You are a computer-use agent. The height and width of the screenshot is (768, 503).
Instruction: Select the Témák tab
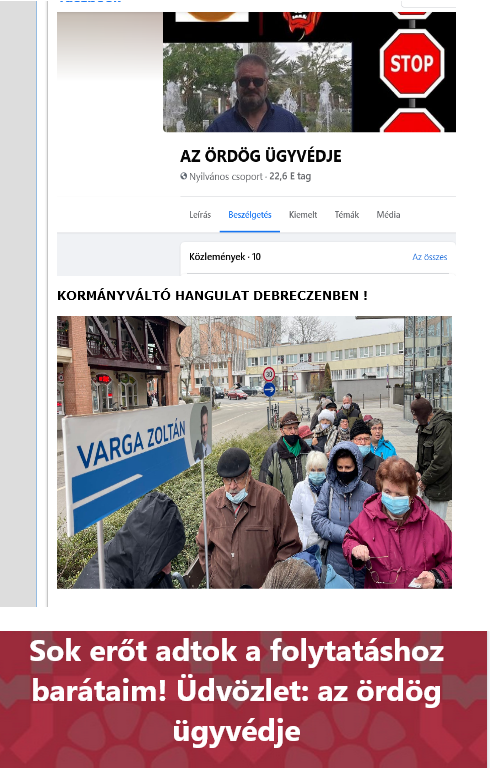coord(347,215)
